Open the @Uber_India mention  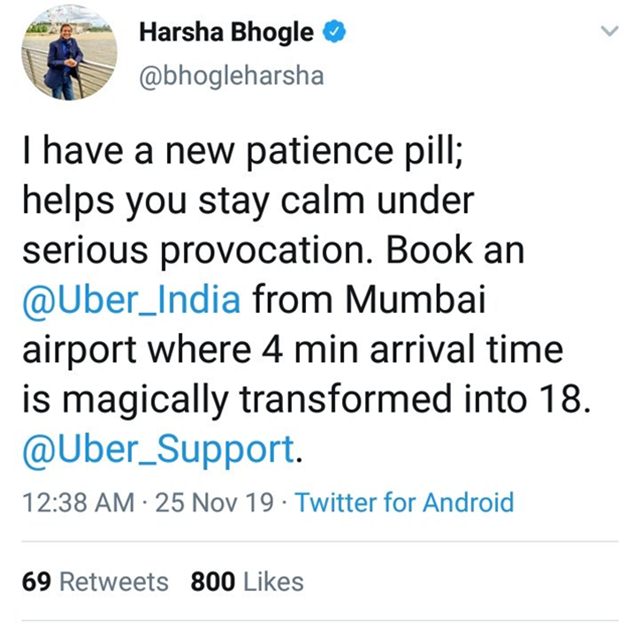coord(131,299)
